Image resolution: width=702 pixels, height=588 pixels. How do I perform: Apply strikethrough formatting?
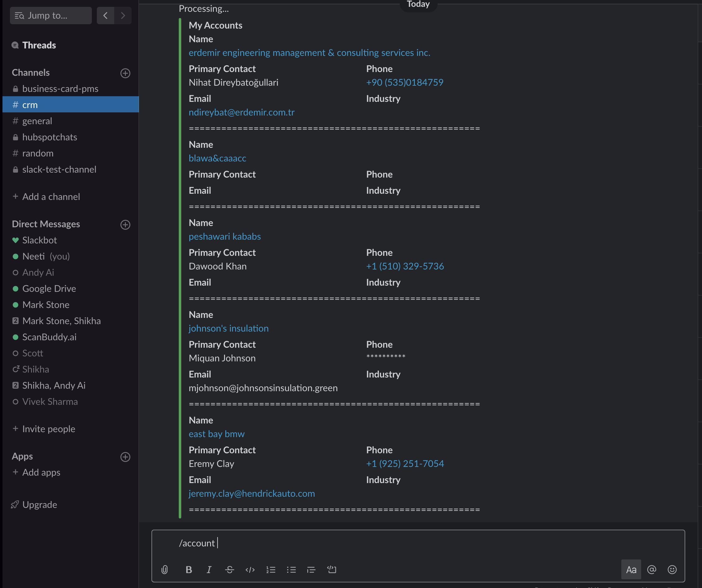tap(229, 570)
